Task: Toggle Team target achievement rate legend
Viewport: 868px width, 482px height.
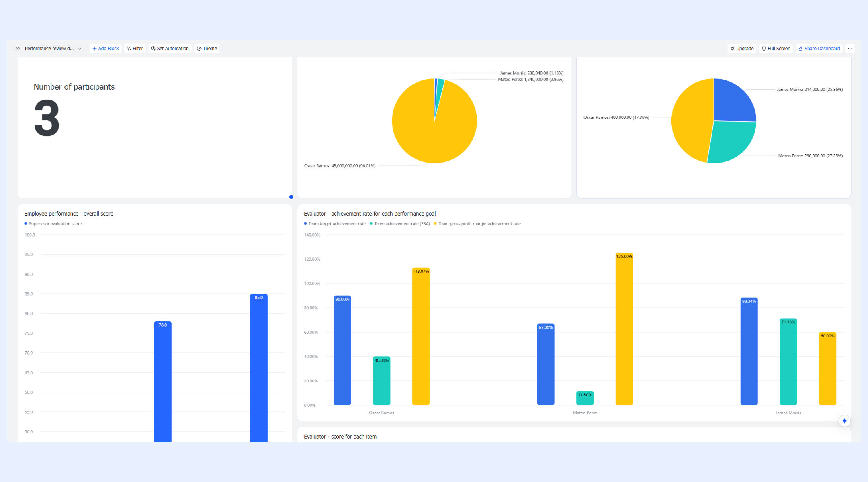Action: pyautogui.click(x=335, y=224)
